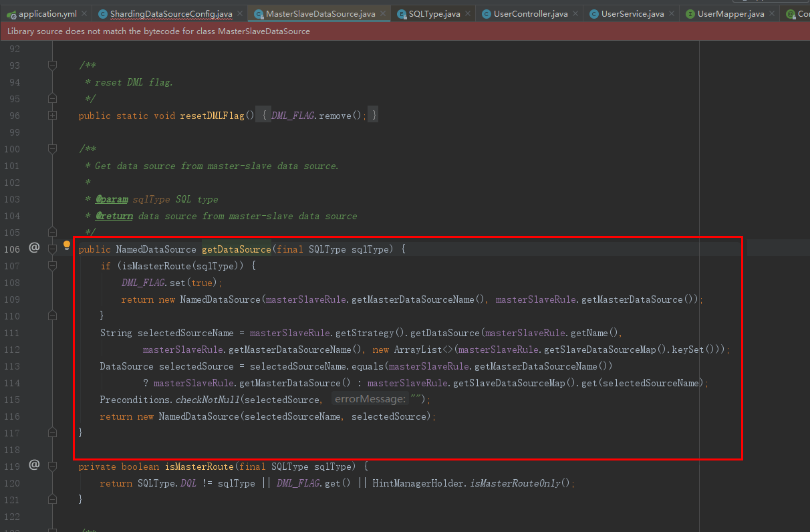Image resolution: width=810 pixels, height=532 pixels.
Task: Click DML_FLAG.set(true) on line 108
Action: (171, 283)
